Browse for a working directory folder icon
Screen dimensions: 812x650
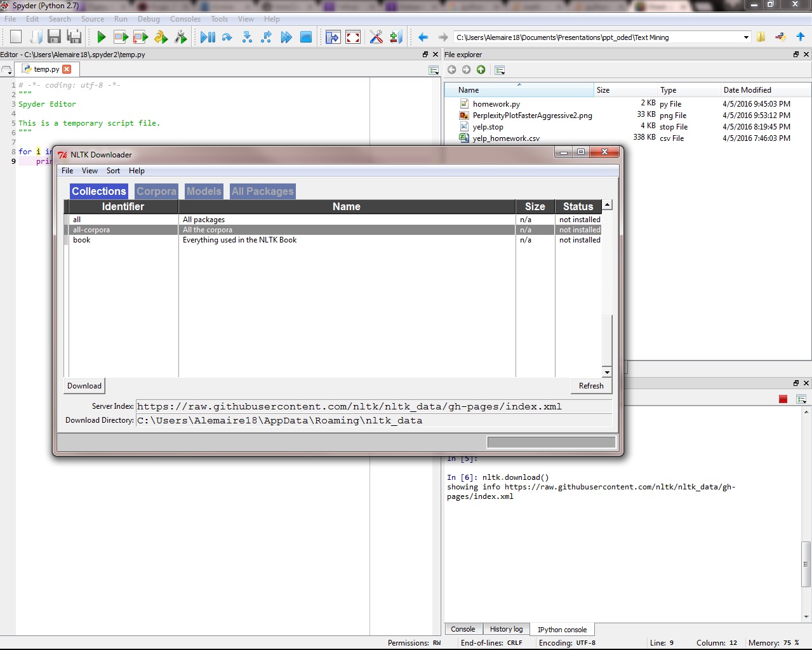click(761, 37)
